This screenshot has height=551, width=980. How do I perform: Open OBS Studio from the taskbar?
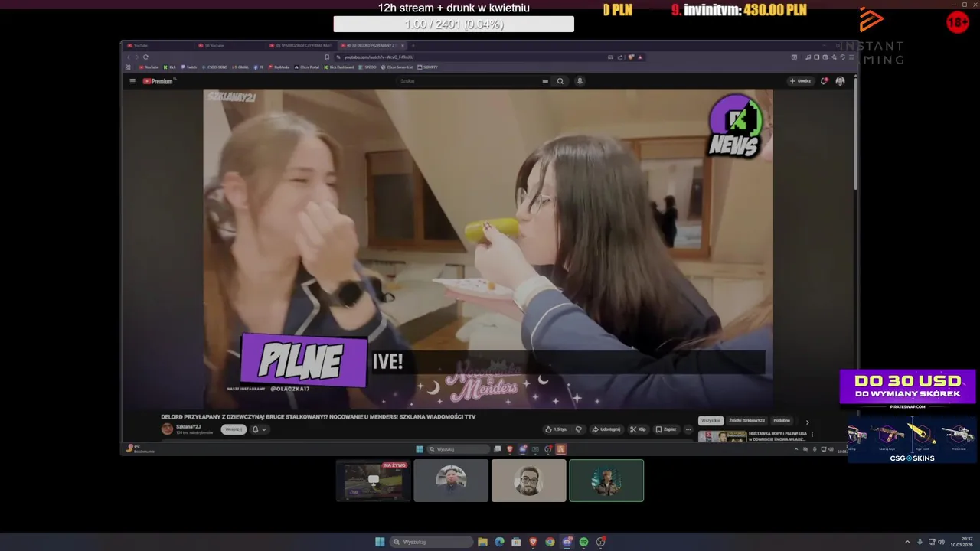(x=601, y=542)
